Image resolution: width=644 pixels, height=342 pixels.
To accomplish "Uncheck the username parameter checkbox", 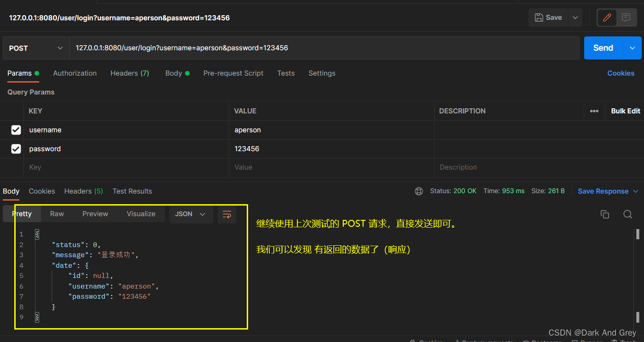I will click(16, 130).
